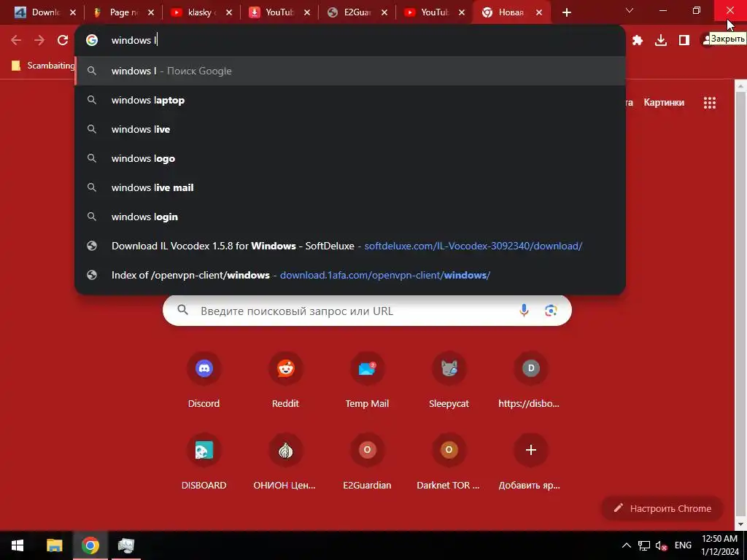Open the tab search dropdown arrow

click(630, 10)
